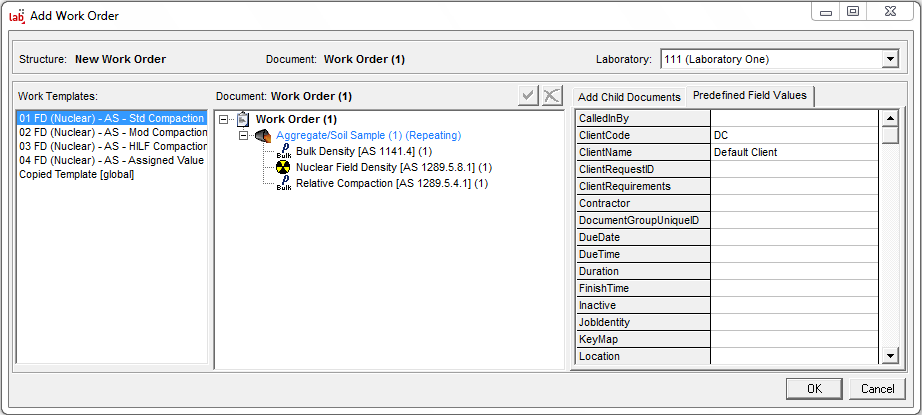Open the Laboratory dropdown list
Viewport: 922px width, 415px height.
[x=890, y=59]
